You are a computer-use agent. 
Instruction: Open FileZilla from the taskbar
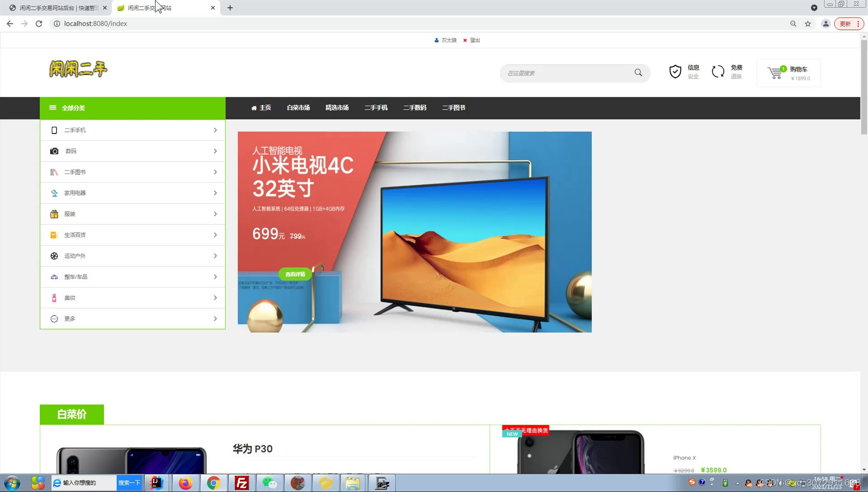(242, 483)
